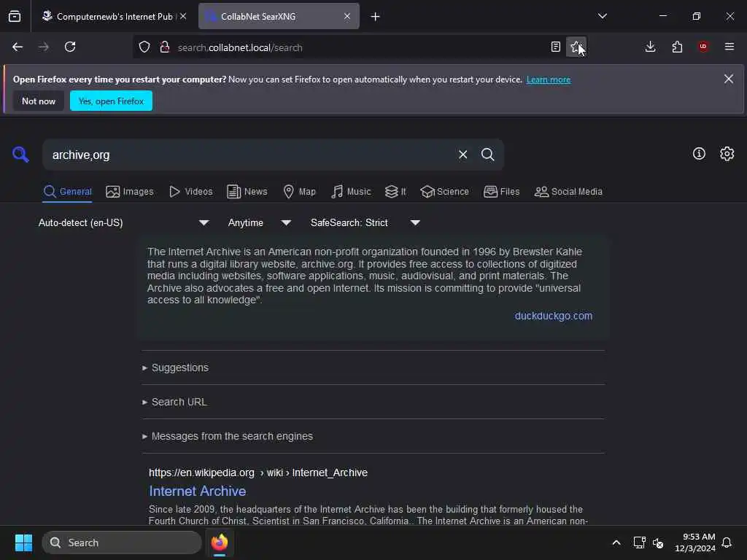Switch to News category
Screen dimensions: 747x560
pos(247,192)
